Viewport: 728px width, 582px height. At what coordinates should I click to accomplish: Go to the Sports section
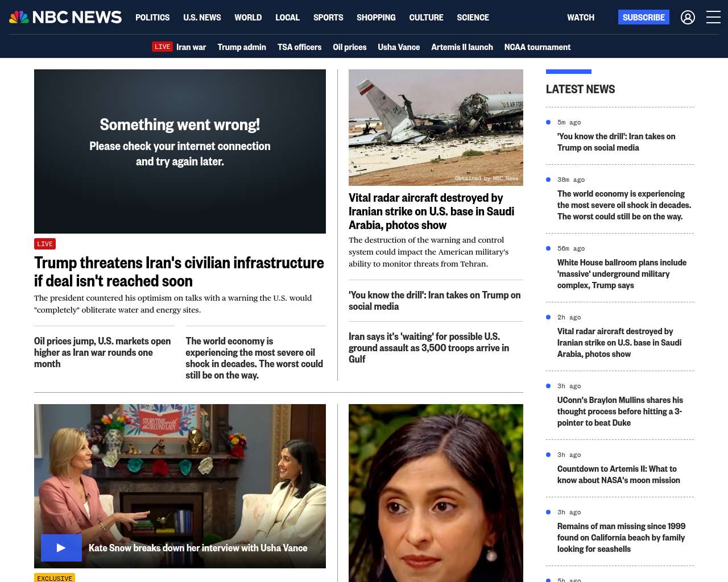click(x=328, y=18)
